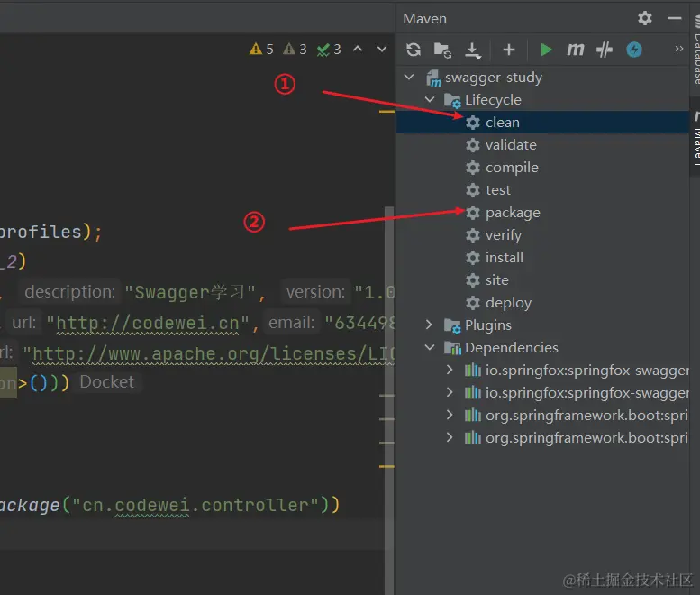Select the site lifecycle phase
The width and height of the screenshot is (700, 595).
coord(542,280)
